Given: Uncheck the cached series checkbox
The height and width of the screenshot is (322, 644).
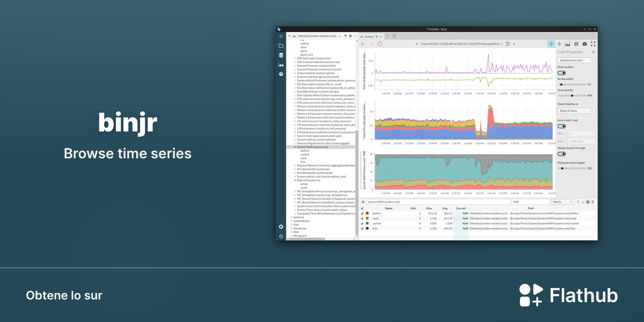Looking at the screenshot, I should (362, 223).
